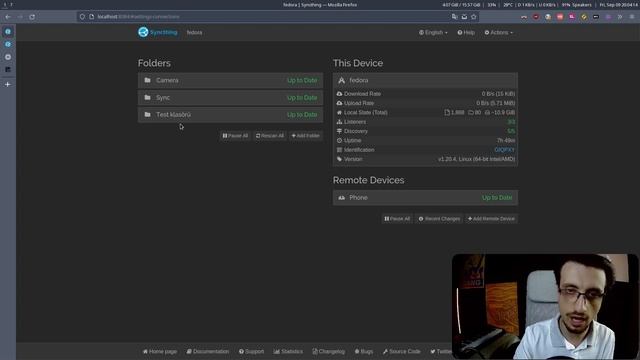Open the Documentation footer link

click(208, 351)
